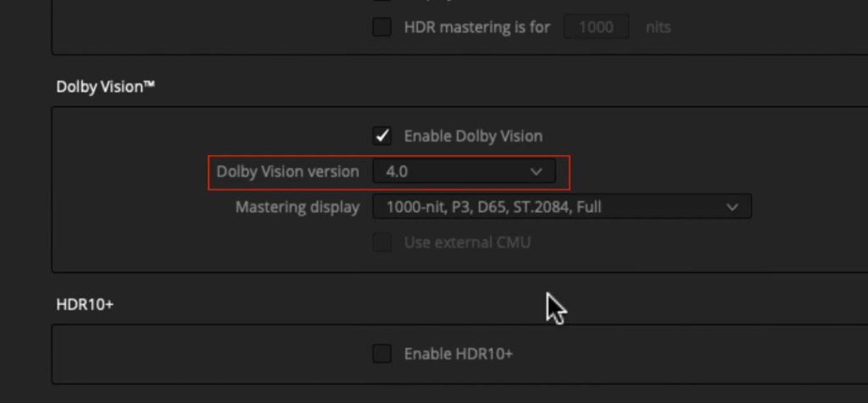Focus the 1000 nits input field

coord(596,26)
